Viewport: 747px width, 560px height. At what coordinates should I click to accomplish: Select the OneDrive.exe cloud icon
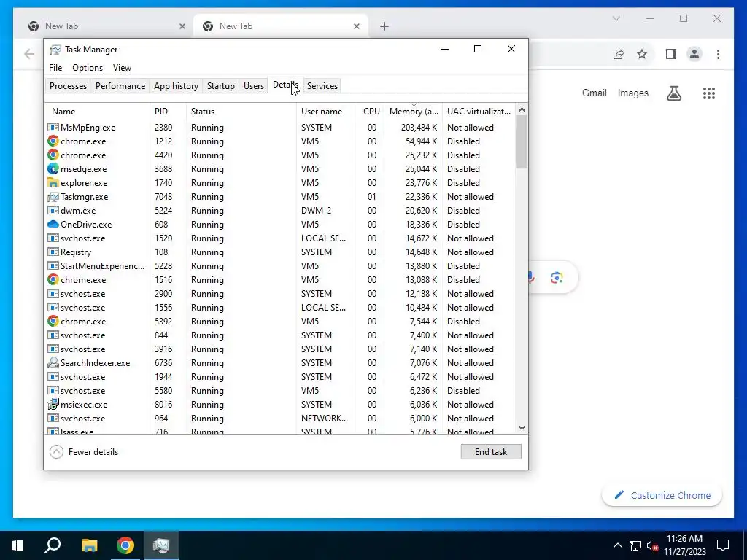[53, 224]
